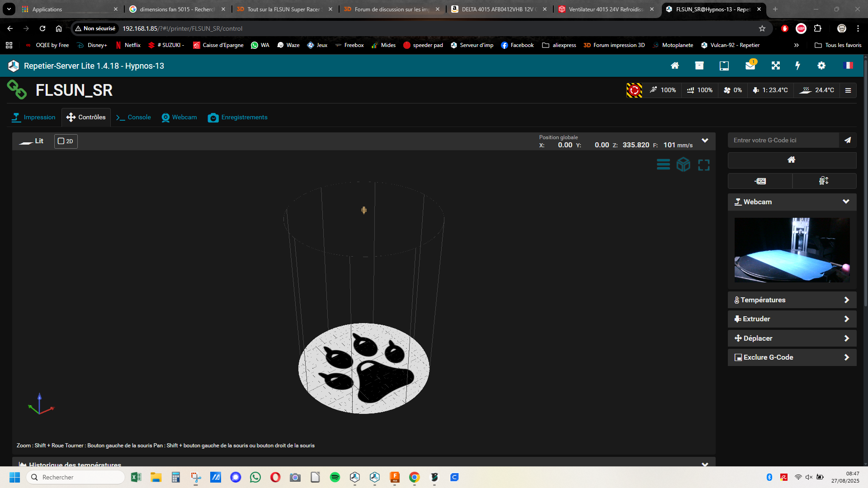Open the Enregistrements tab
Screen dimensions: 868x488
238,117
